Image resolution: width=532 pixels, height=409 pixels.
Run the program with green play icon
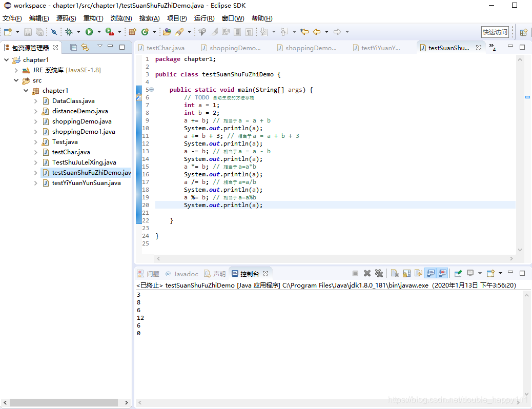(89, 32)
